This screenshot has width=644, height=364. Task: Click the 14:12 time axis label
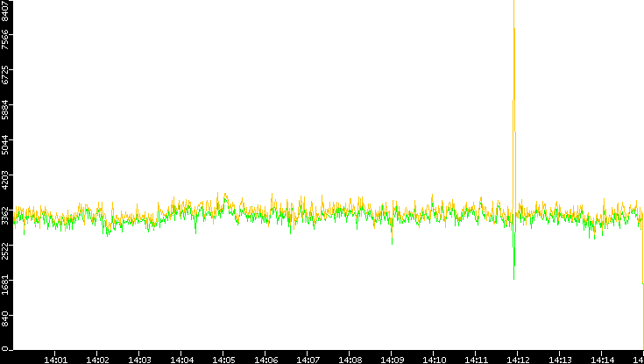click(518, 360)
